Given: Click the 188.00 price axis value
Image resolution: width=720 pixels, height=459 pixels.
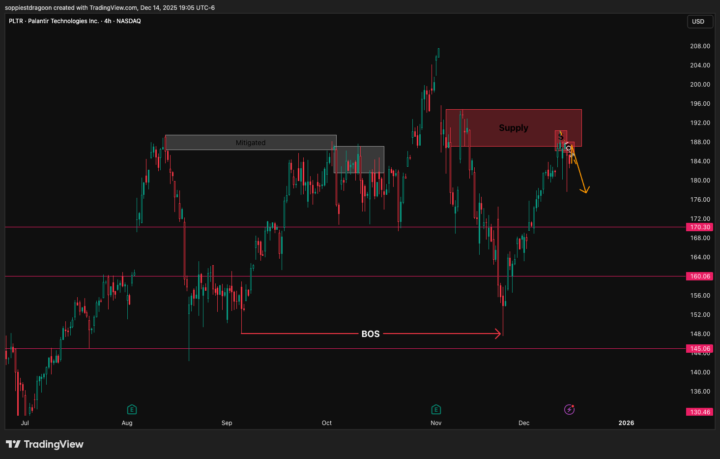Looking at the screenshot, I should pyautogui.click(x=700, y=142).
